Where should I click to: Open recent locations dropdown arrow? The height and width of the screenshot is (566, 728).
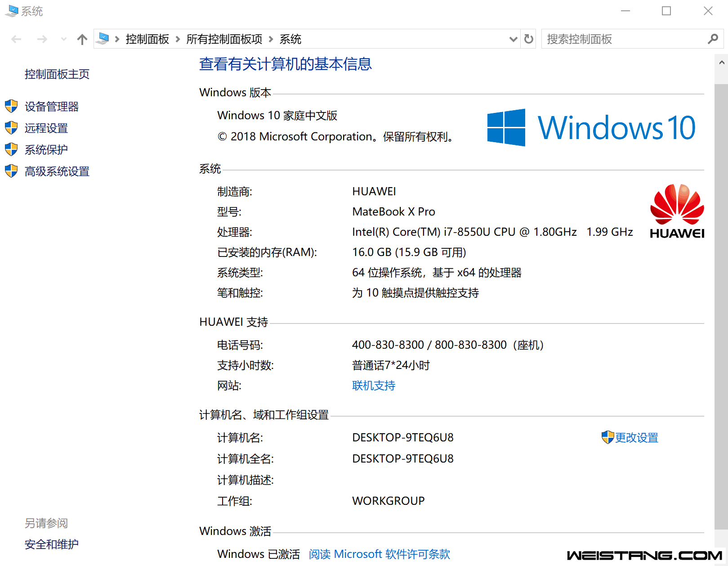pyautogui.click(x=64, y=39)
